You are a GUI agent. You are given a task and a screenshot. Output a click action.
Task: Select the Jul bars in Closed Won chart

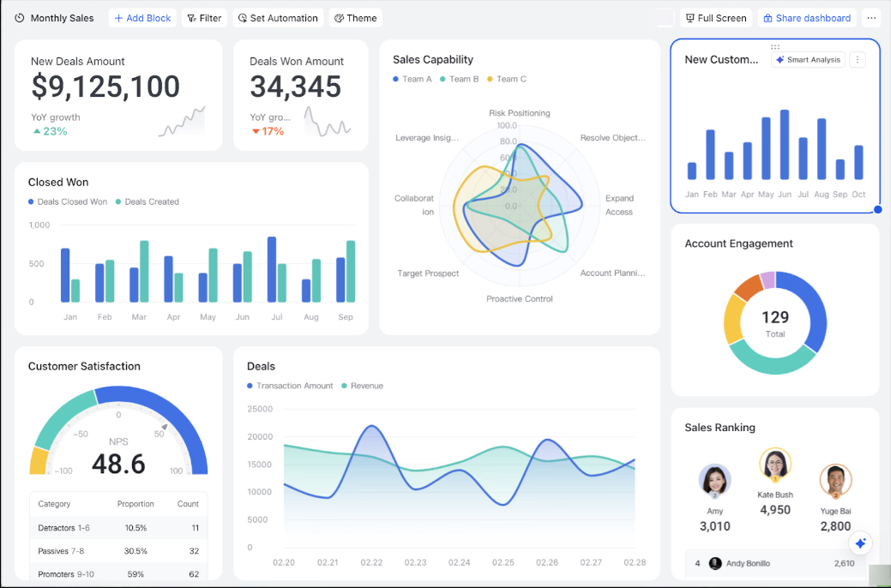(277, 269)
